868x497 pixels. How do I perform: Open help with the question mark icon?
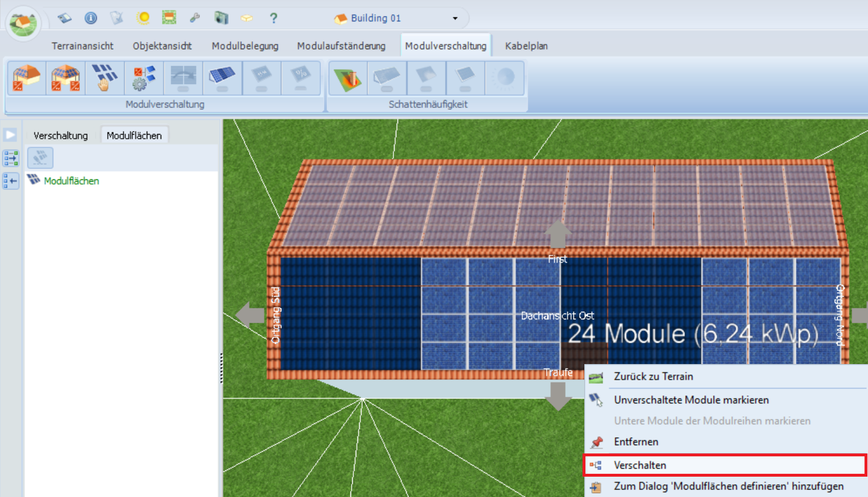pos(273,18)
